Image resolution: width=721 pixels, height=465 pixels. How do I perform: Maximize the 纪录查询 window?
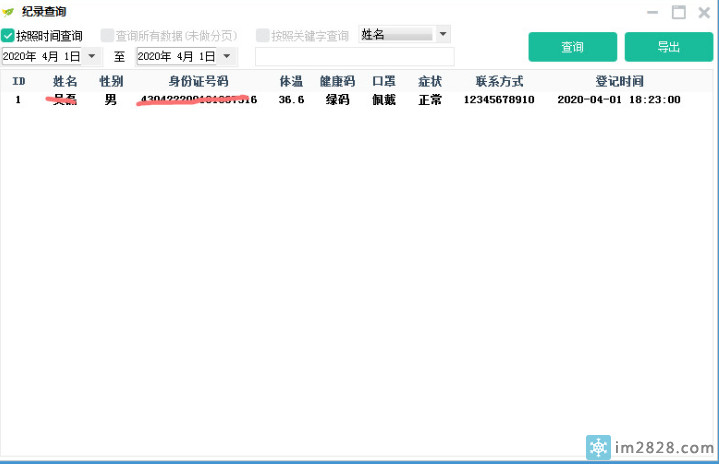(x=678, y=12)
